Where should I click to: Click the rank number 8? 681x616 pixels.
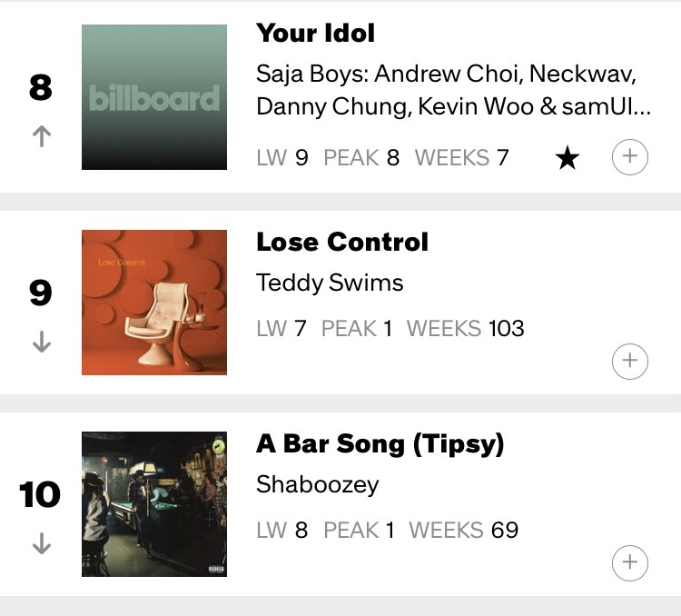[x=41, y=88]
